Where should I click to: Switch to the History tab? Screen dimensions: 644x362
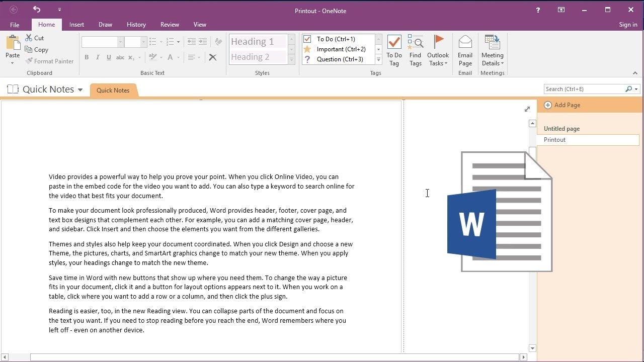(x=136, y=25)
